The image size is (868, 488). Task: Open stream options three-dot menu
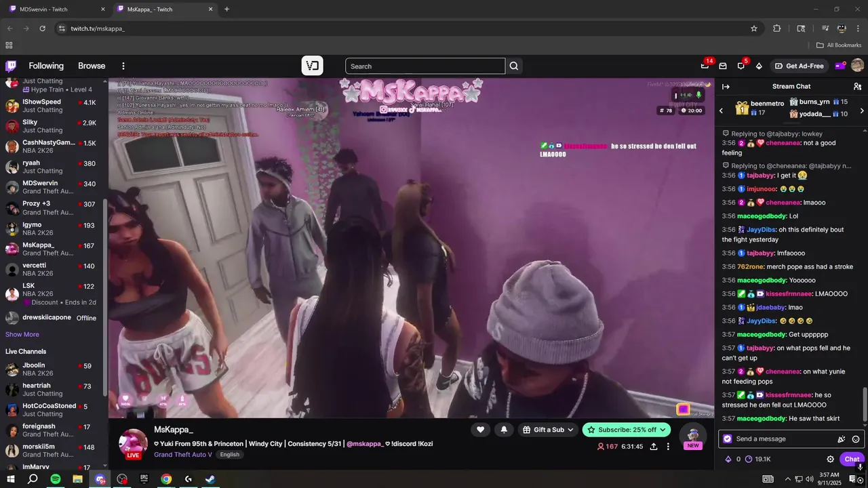[x=668, y=446]
